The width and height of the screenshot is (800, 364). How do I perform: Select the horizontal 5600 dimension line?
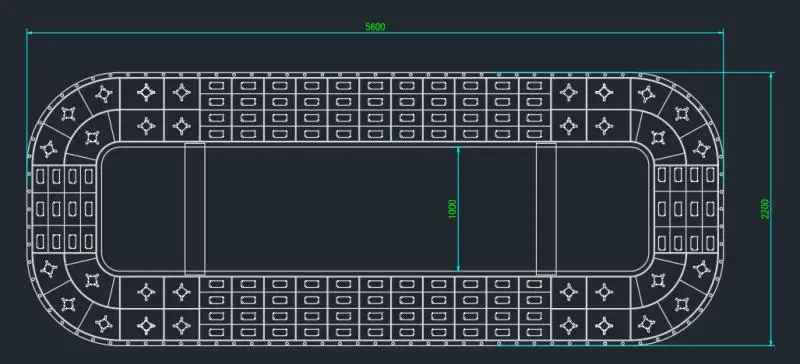pyautogui.click(x=375, y=33)
